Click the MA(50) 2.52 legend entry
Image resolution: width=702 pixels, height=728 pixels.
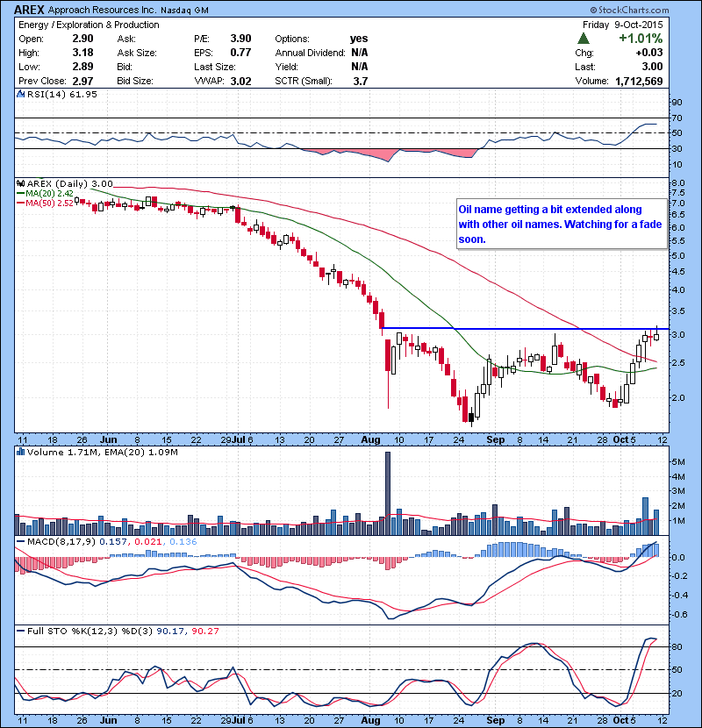(45, 203)
